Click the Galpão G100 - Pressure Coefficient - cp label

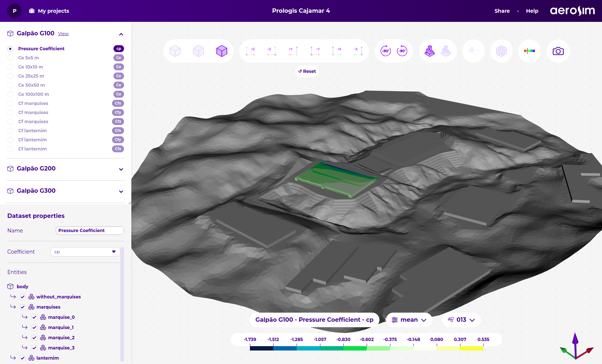[314, 320]
